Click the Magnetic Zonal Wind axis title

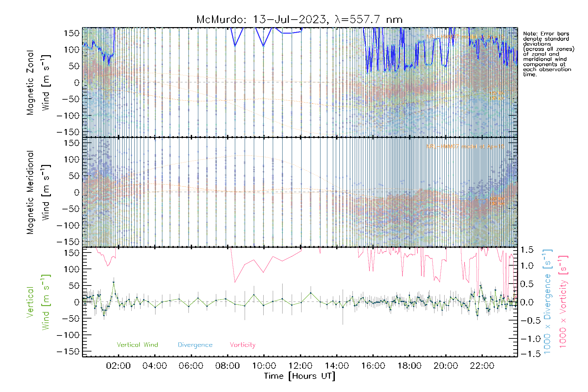[38, 83]
